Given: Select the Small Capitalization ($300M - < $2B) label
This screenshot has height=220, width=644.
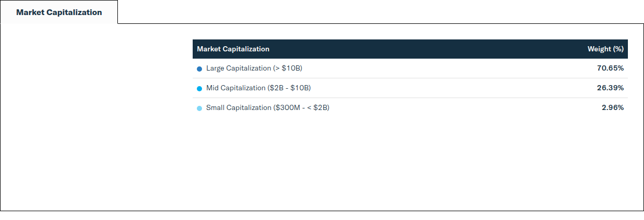Looking at the screenshot, I should [x=267, y=107].
